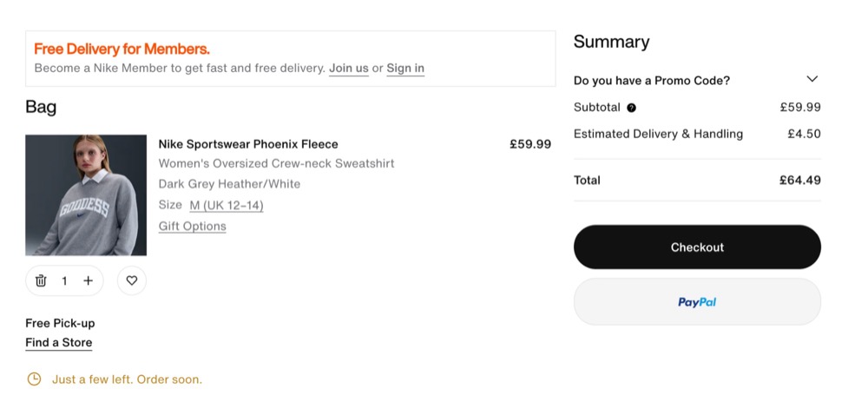
Task: Click the Free Pick-up label
Action: pos(60,323)
